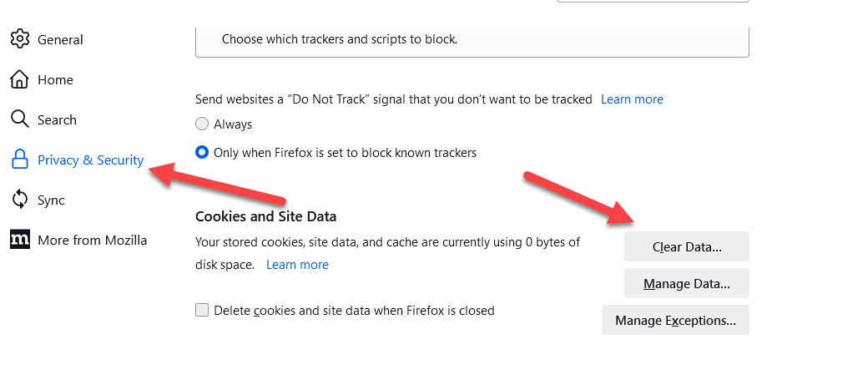
Task: Click the General gear icon
Action: (x=20, y=39)
